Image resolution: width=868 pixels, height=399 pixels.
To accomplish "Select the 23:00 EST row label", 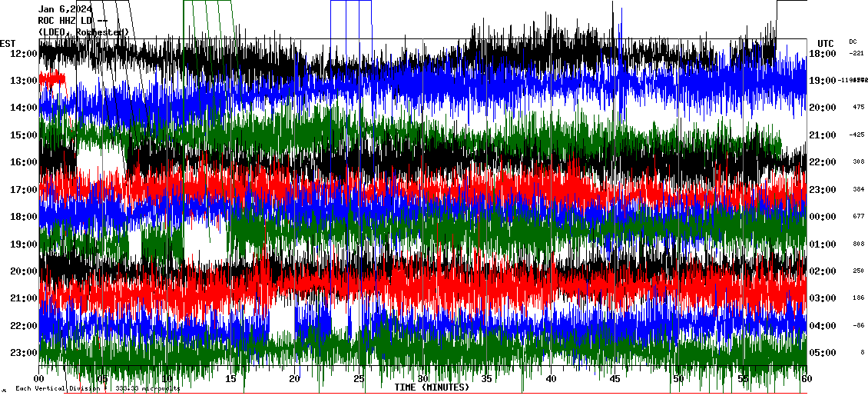I will coord(23,353).
